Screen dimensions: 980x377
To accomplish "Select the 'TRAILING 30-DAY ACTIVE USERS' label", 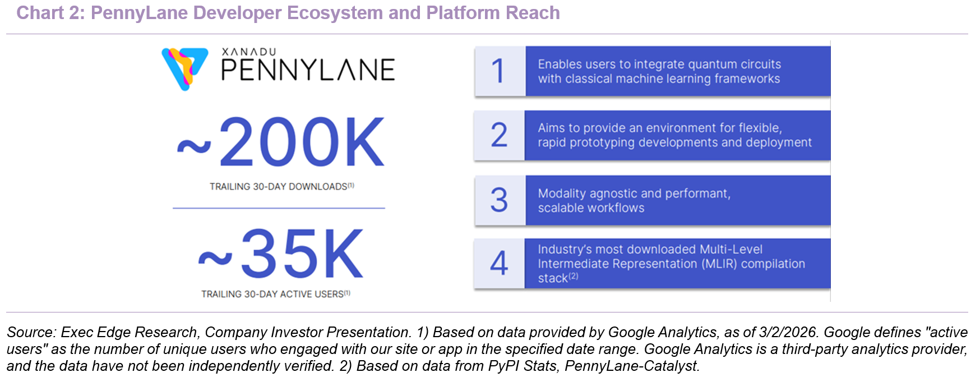I will 276,294.
